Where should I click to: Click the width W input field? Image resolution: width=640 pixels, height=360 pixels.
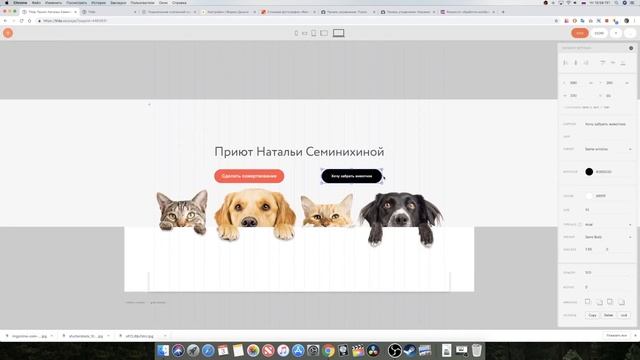[x=578, y=96]
